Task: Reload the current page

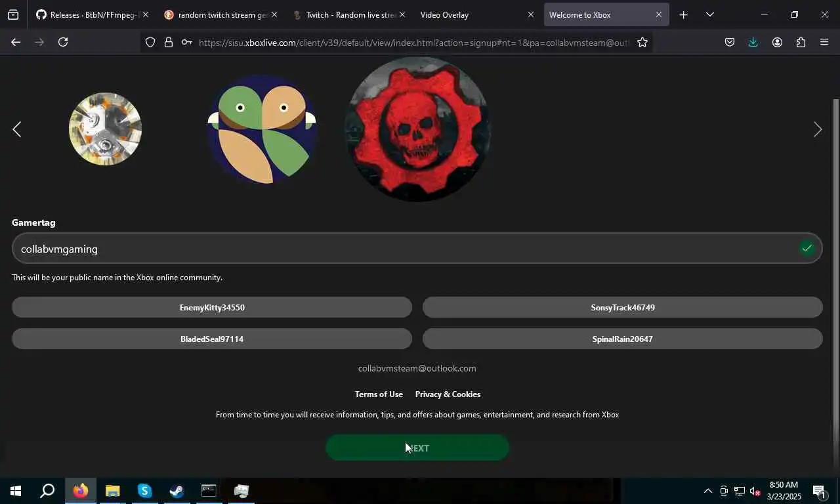Action: 63,42
